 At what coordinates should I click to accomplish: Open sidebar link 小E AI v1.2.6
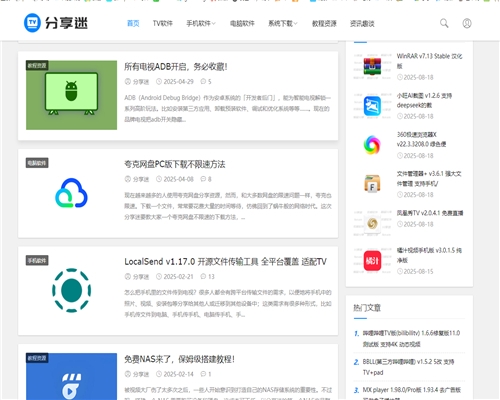point(424,100)
